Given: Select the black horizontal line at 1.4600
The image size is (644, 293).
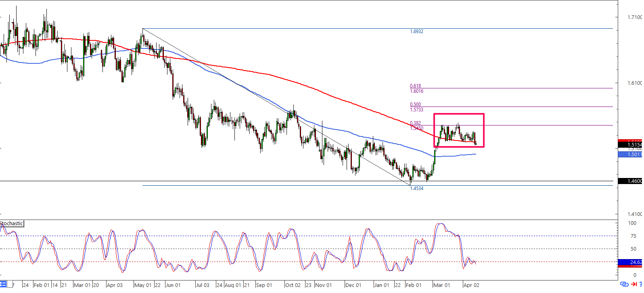Looking at the screenshot, I should click(x=306, y=181).
